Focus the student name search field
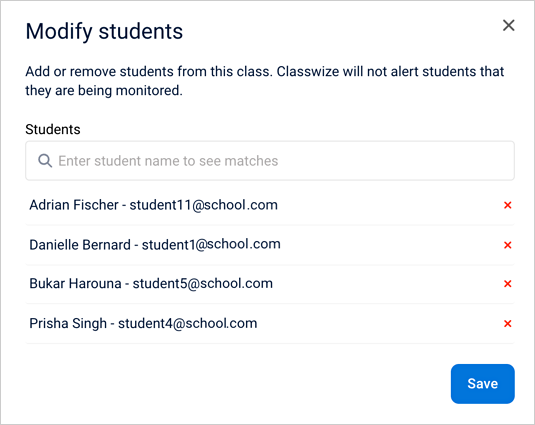The height and width of the screenshot is (425, 535). (x=270, y=161)
